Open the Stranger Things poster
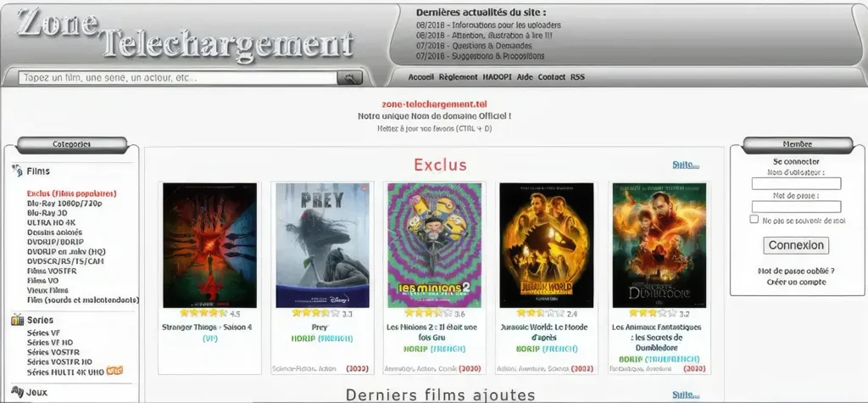The height and width of the screenshot is (403, 868). click(210, 245)
